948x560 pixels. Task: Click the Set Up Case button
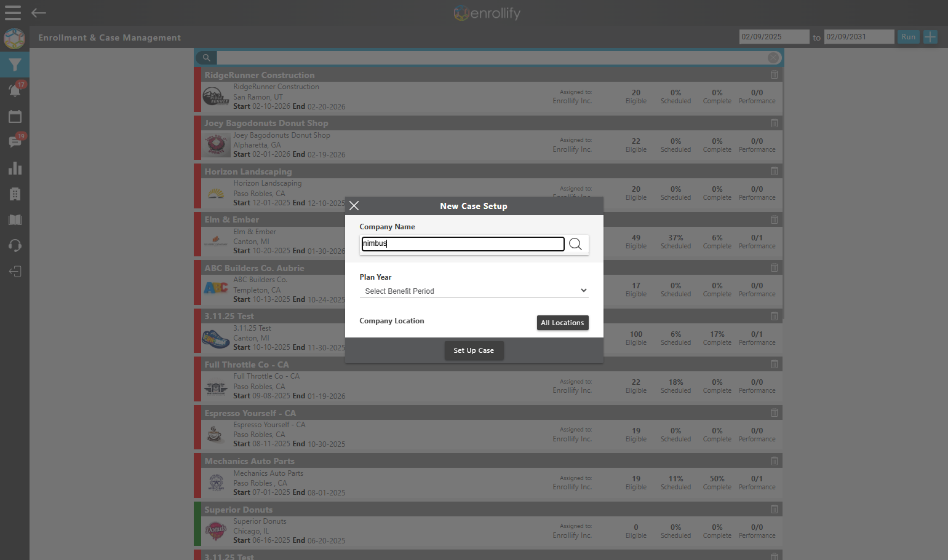click(x=474, y=350)
